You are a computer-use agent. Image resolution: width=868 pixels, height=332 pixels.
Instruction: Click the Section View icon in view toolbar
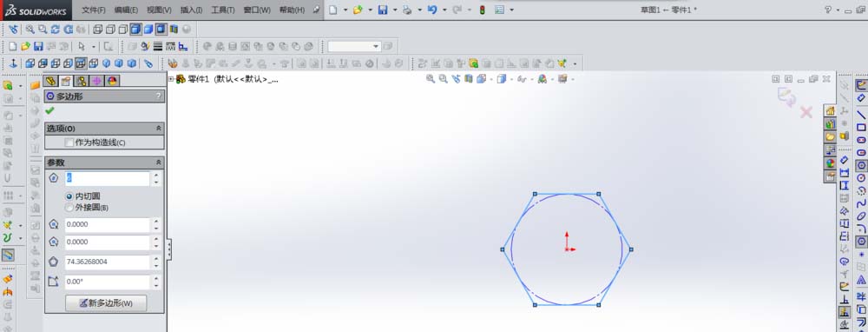174,30
